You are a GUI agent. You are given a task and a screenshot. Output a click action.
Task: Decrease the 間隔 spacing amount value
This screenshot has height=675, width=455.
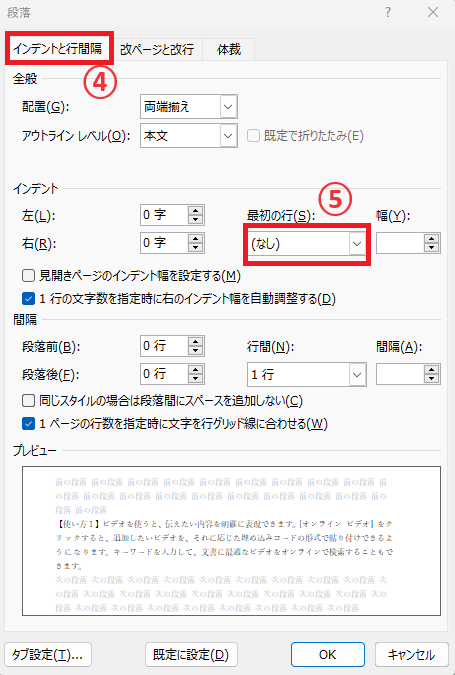[x=431, y=379]
